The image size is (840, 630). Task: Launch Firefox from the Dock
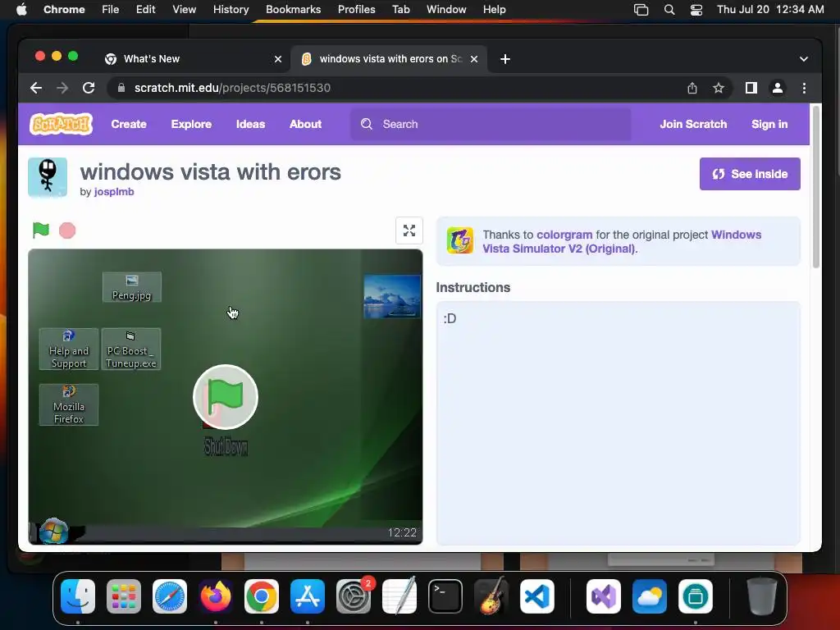click(x=216, y=596)
